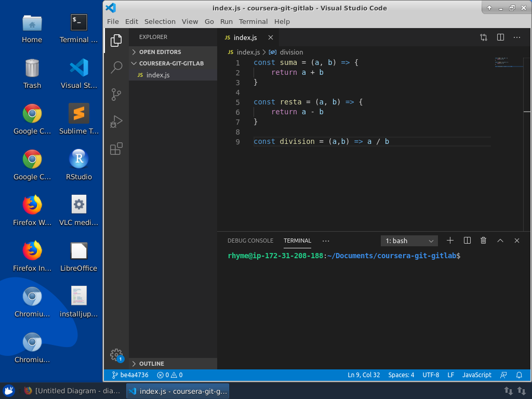Open the notifications bell in status bar
This screenshot has width=532, height=399.
pos(519,375)
